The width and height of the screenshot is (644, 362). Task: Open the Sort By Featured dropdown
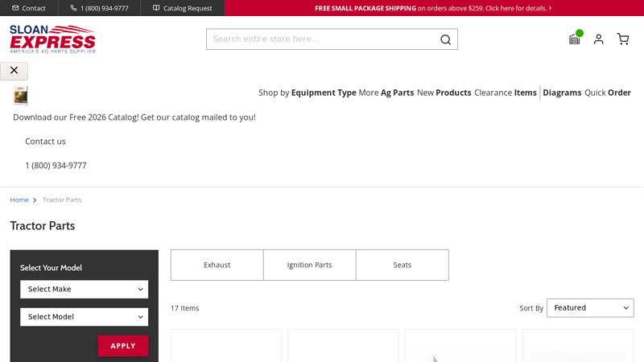(x=590, y=307)
